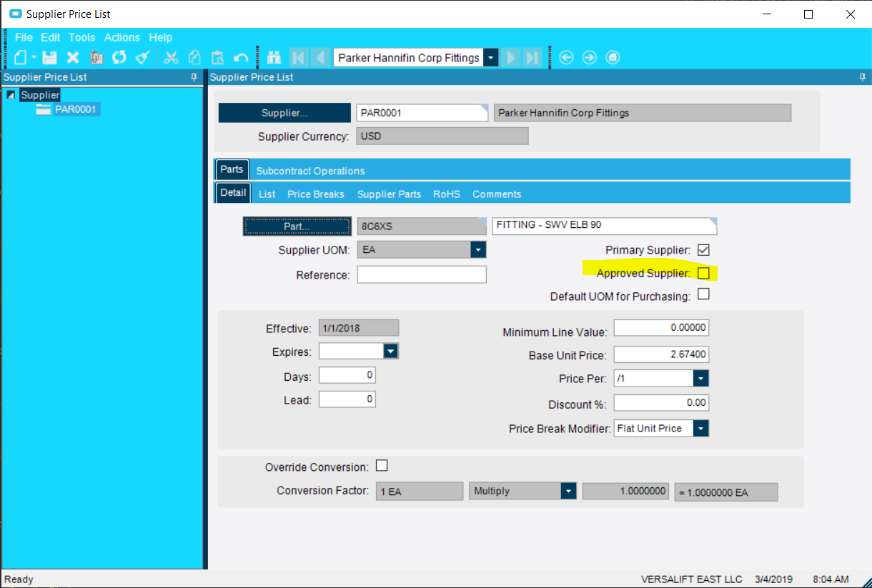Click the Copy toolbar icon
Screen dimensions: 872x588
[194, 58]
